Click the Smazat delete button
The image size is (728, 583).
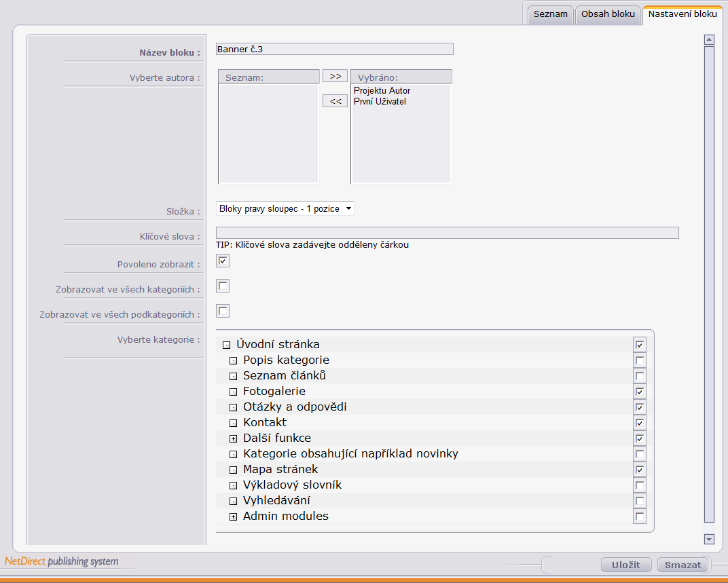tap(682, 565)
